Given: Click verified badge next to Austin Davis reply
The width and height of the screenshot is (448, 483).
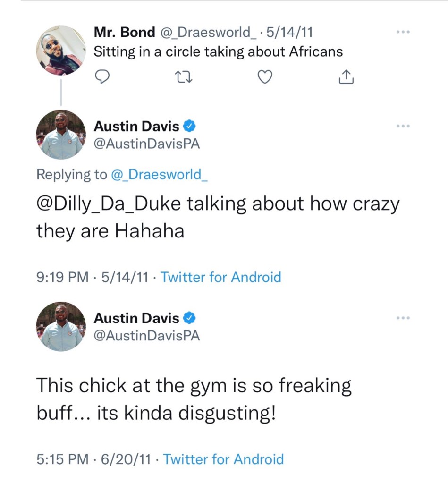Looking at the screenshot, I should pos(190,126).
